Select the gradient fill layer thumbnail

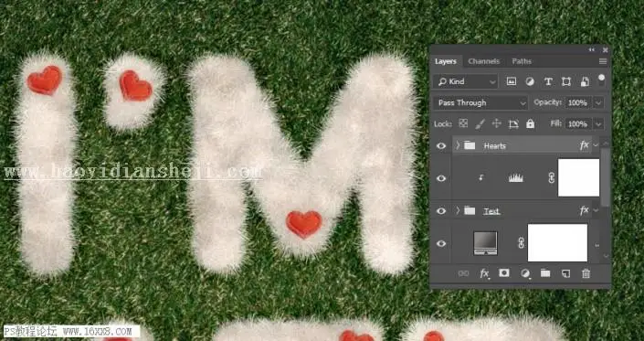click(x=485, y=243)
